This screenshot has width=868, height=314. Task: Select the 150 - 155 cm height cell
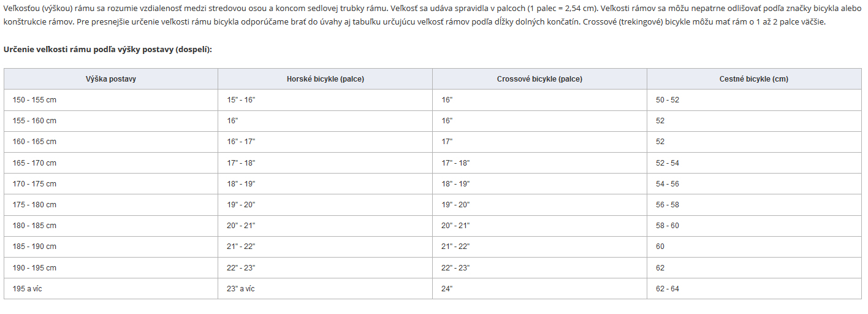pos(111,100)
